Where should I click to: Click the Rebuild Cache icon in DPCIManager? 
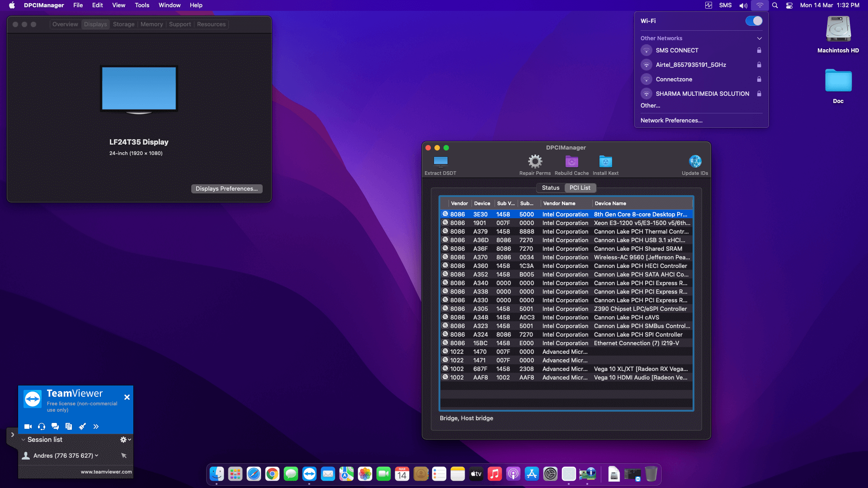click(x=571, y=161)
